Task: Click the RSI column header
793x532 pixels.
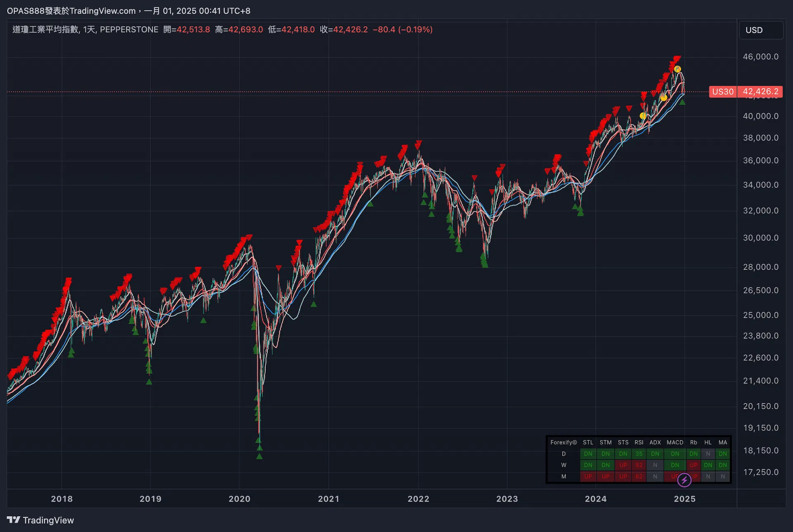Action: click(639, 442)
